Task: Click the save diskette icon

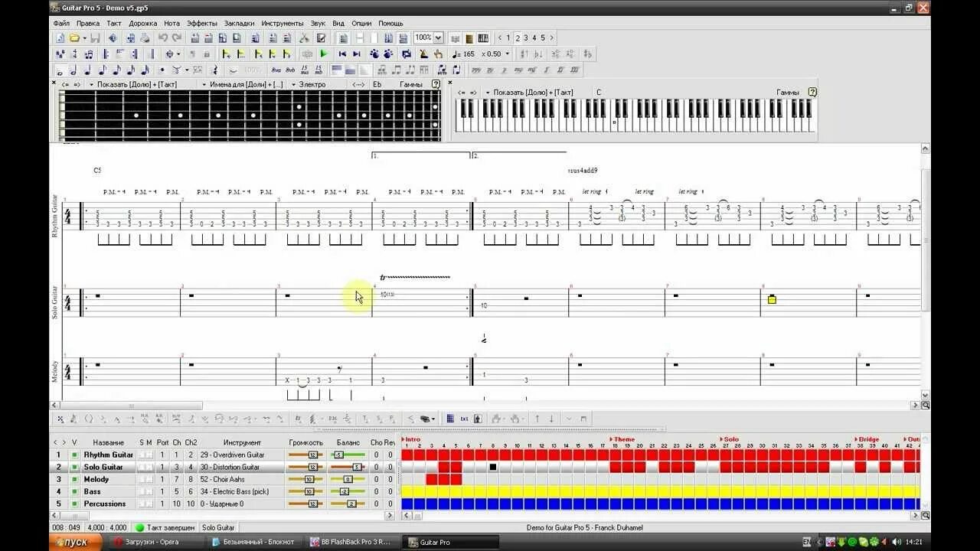Action: 95,37
